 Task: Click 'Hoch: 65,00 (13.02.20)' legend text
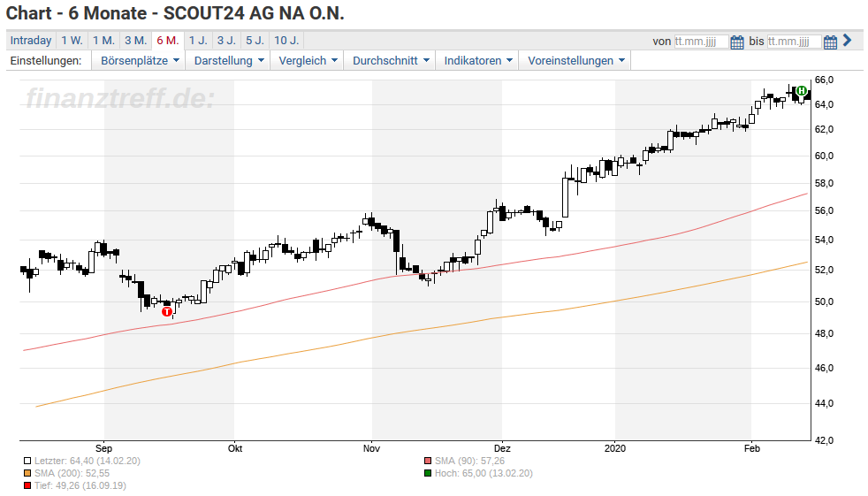pos(483,473)
